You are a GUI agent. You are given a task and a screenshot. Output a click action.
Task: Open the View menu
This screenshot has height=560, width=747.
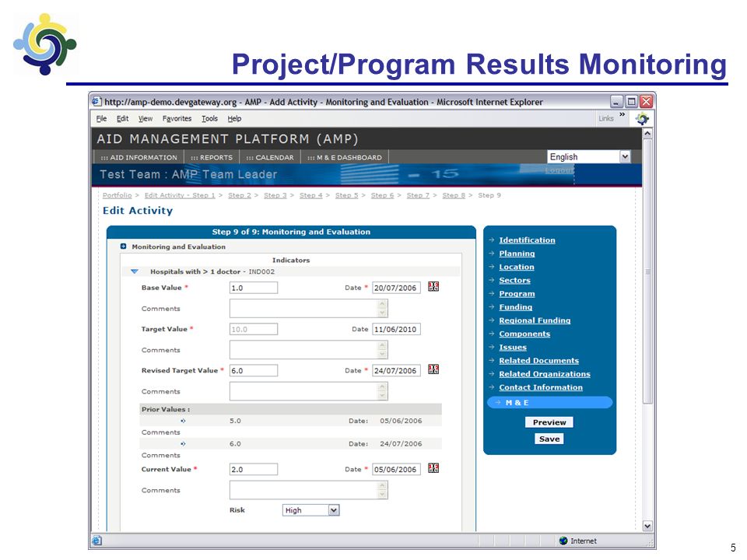[146, 118]
